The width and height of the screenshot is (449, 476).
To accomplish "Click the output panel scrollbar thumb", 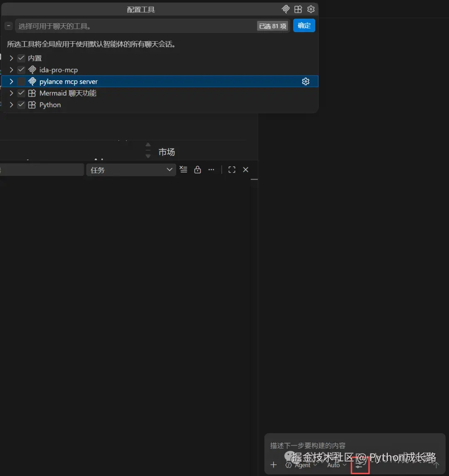I will pyautogui.click(x=254, y=179).
